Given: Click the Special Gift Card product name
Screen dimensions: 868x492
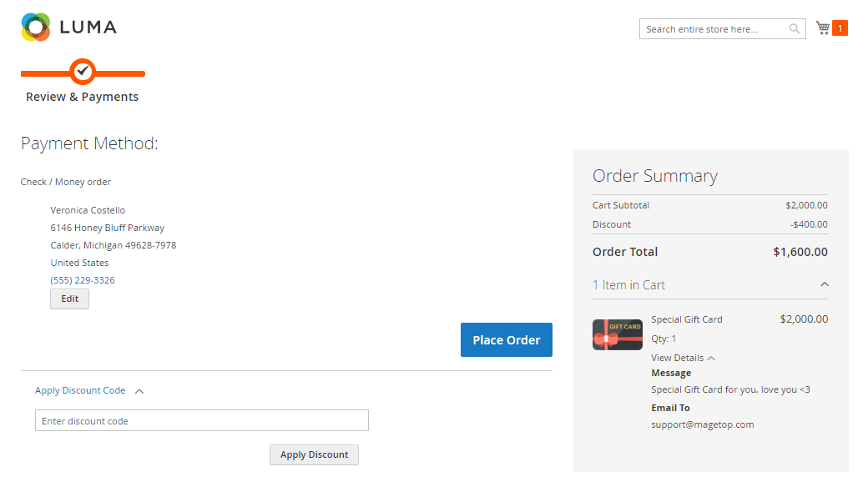Looking at the screenshot, I should (687, 319).
